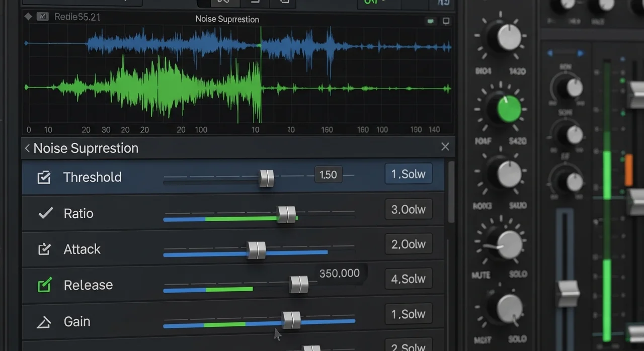
Task: Disable the green Release checkbox
Action: click(x=45, y=286)
